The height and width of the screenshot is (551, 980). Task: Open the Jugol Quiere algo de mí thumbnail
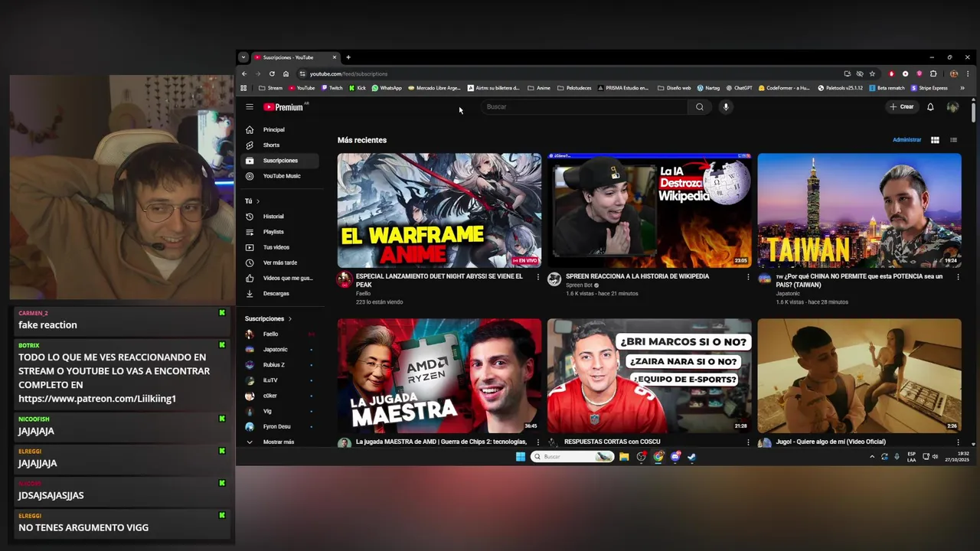(x=859, y=376)
